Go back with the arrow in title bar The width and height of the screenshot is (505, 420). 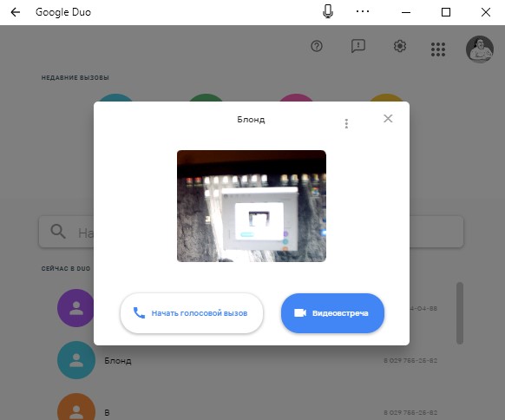tap(15, 12)
